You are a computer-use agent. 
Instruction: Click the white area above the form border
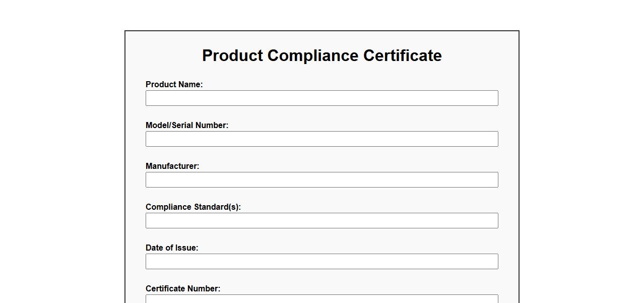[321, 15]
